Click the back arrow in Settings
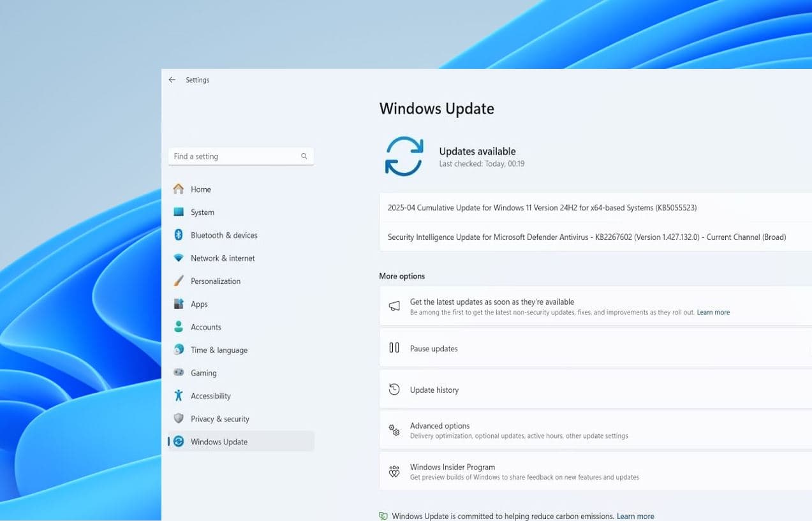Screen dimensions: 812x521 (172, 79)
